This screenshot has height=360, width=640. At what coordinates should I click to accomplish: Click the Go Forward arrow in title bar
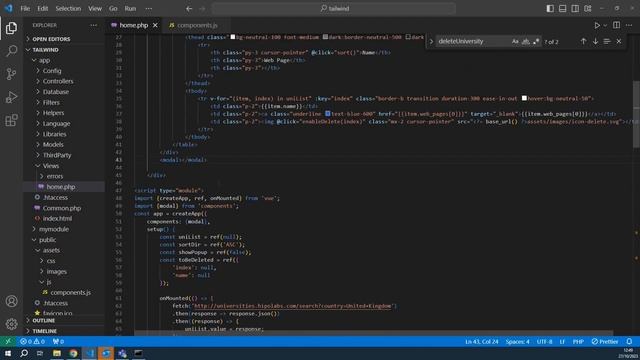tap(202, 8)
